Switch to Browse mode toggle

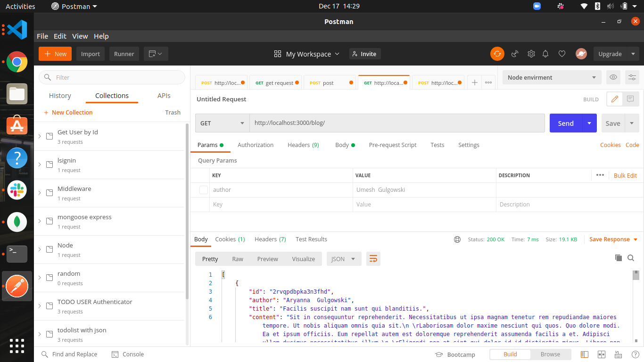point(550,354)
